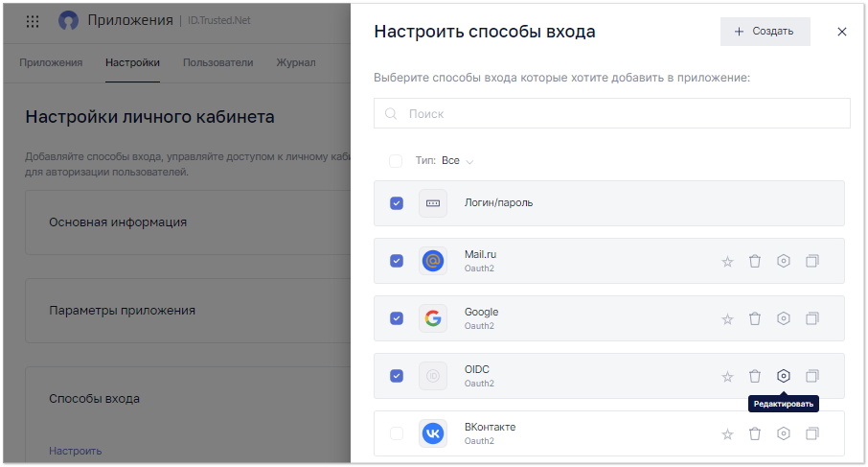Star the OIDC login method

coord(727,377)
